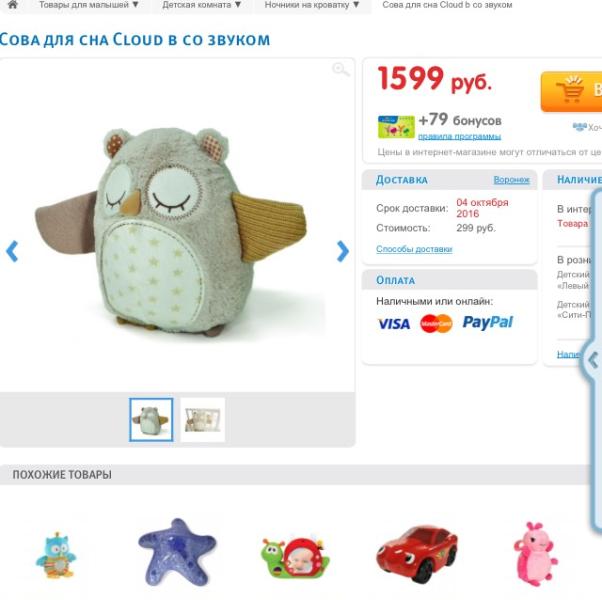
Task: Click the MasterCard payment logo
Action: point(436,324)
